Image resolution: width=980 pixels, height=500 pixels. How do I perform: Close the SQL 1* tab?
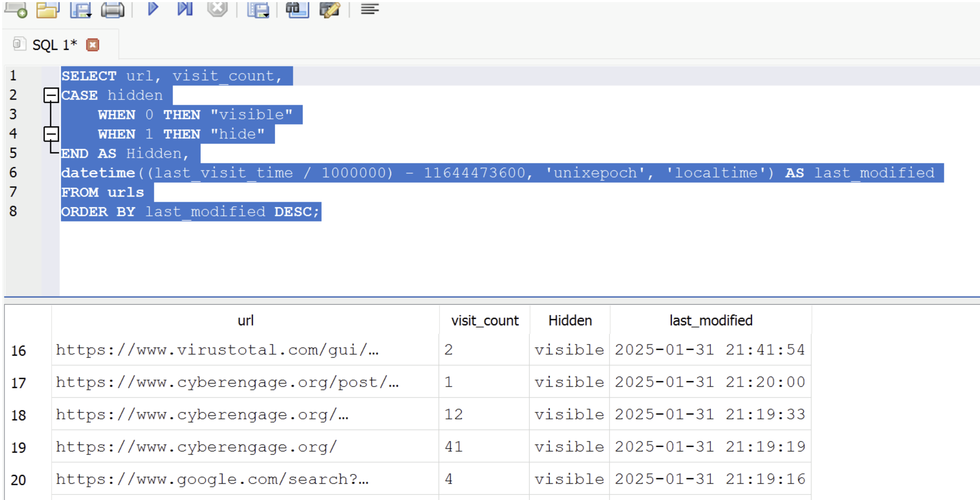(92, 45)
